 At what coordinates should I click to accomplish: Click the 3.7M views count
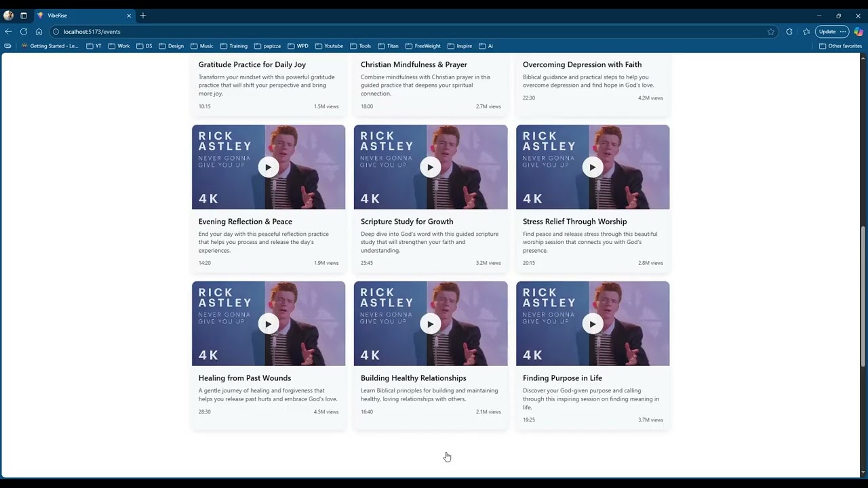click(x=651, y=420)
